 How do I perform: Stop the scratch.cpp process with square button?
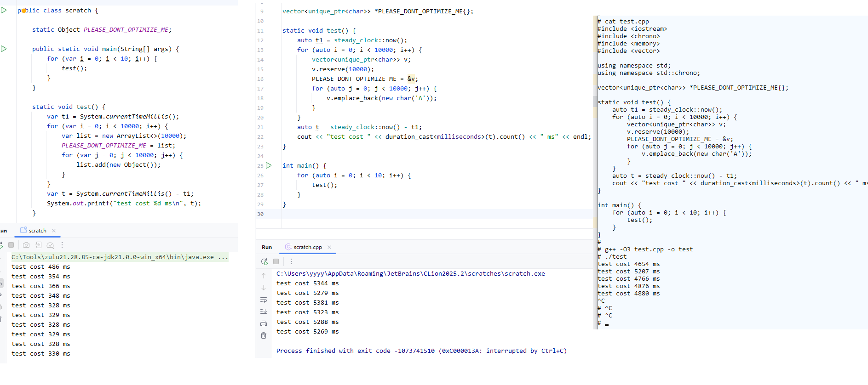coord(276,261)
